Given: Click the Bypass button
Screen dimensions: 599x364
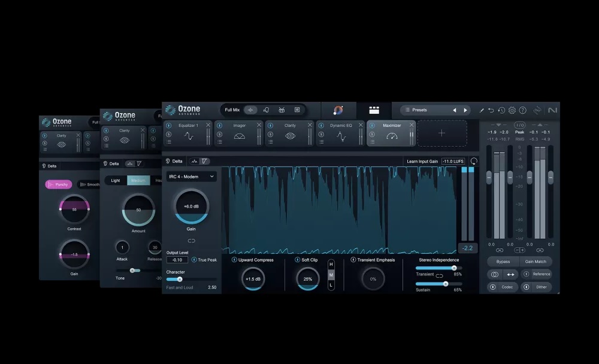Looking at the screenshot, I should pyautogui.click(x=503, y=262).
